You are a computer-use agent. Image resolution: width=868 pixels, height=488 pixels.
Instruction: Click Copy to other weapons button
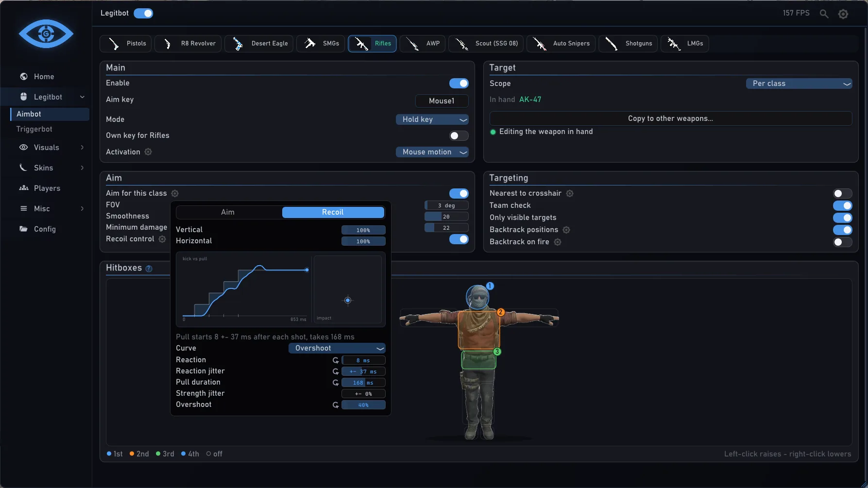(671, 118)
